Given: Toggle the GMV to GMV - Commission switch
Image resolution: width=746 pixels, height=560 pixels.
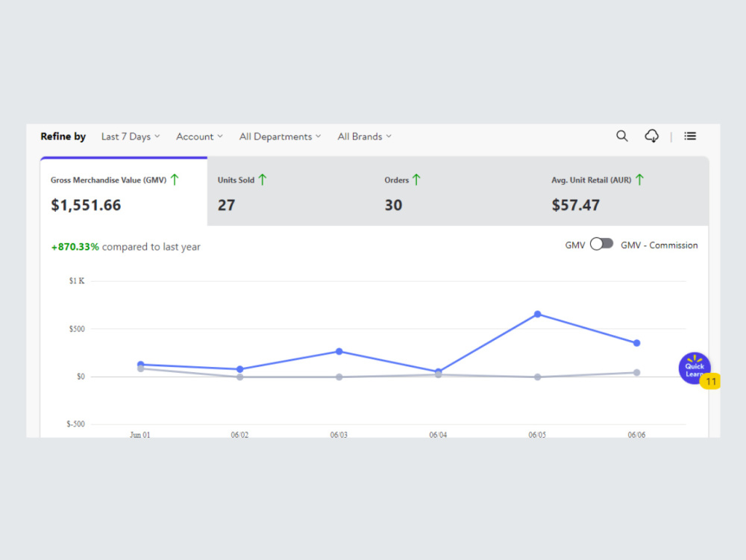Looking at the screenshot, I should click(601, 245).
